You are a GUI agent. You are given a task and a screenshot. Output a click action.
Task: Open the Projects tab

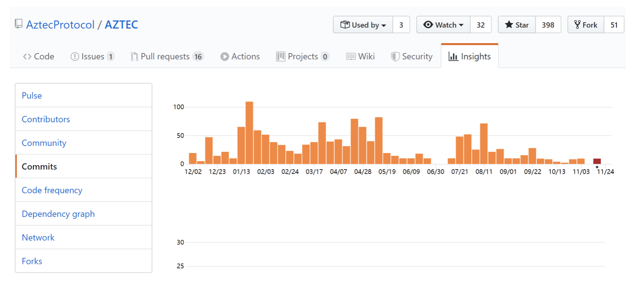[303, 57]
